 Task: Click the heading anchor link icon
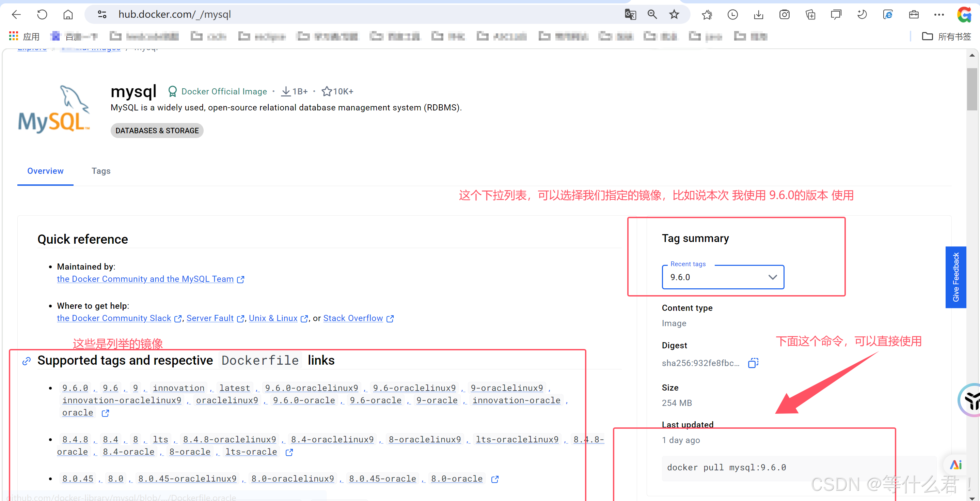(x=27, y=361)
